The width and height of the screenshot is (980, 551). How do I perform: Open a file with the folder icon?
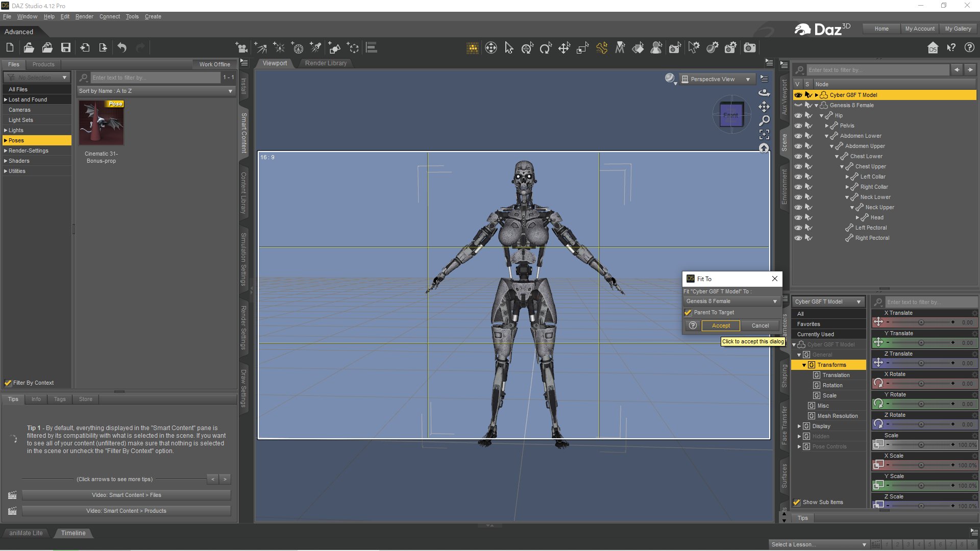pyautogui.click(x=29, y=47)
